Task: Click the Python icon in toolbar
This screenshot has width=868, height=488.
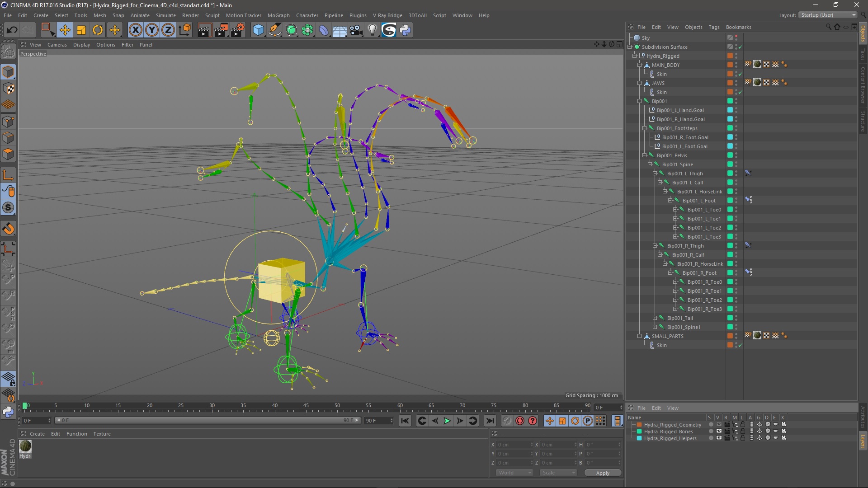Action: coord(405,30)
